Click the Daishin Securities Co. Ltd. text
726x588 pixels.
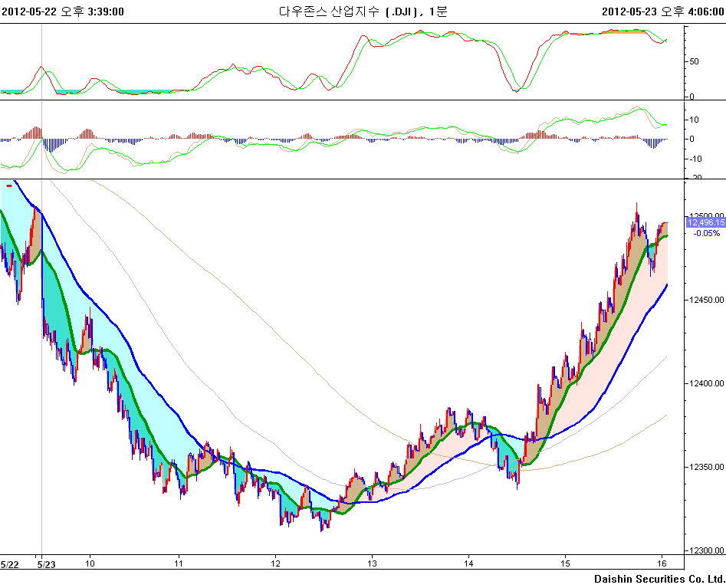point(659,579)
